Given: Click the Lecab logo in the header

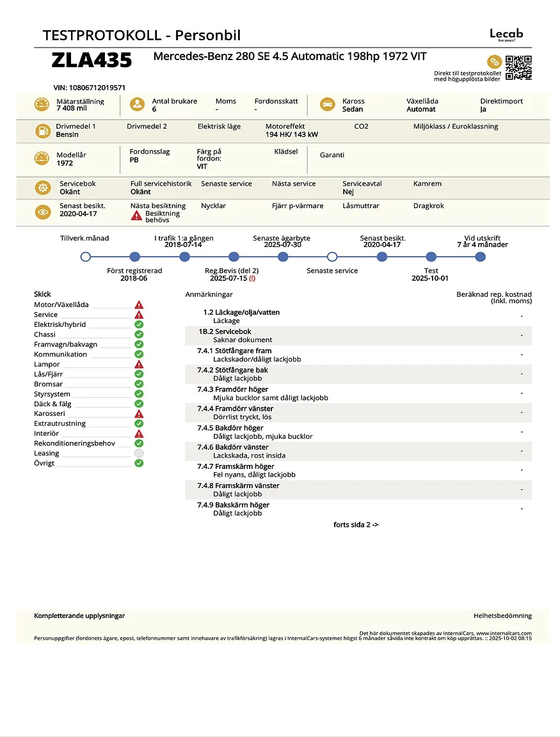Looking at the screenshot, I should click(x=506, y=35).
